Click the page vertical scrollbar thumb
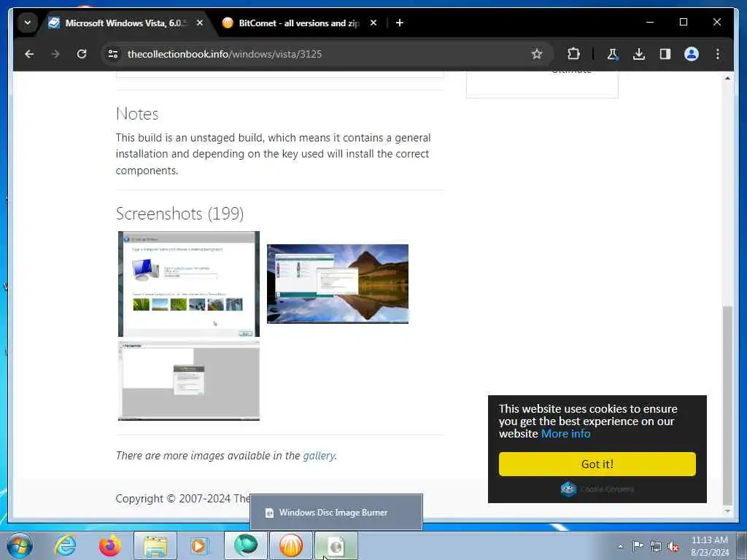Screen dimensions: 747x560 click(x=727, y=405)
